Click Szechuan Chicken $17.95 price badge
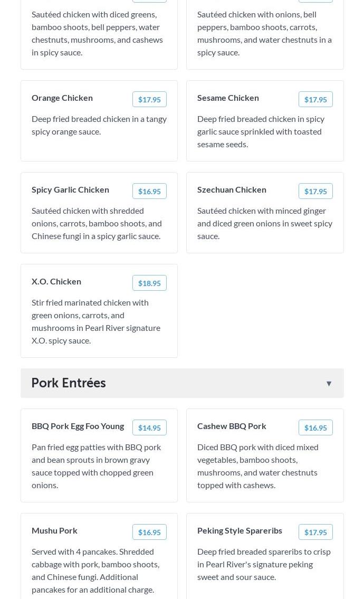Screen dimensions: 364x599 (315, 192)
